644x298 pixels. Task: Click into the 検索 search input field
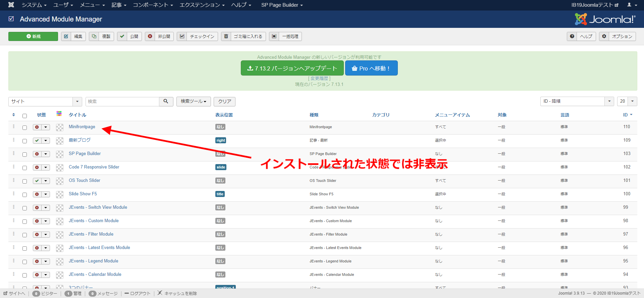click(122, 101)
